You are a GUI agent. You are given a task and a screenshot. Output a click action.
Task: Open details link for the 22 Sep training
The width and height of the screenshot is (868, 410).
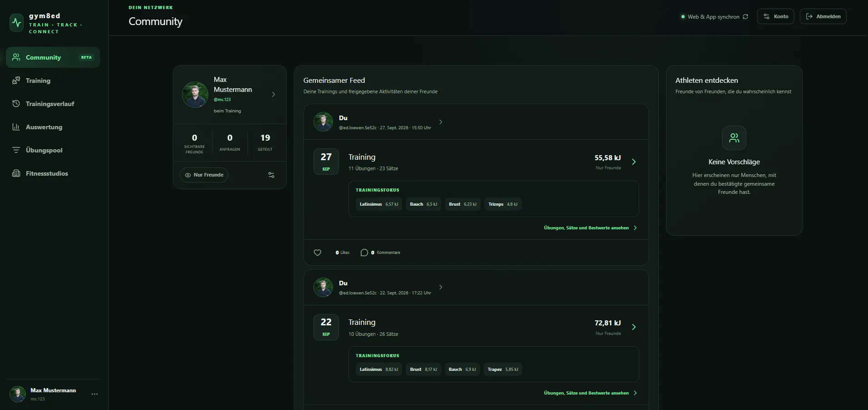coord(590,393)
